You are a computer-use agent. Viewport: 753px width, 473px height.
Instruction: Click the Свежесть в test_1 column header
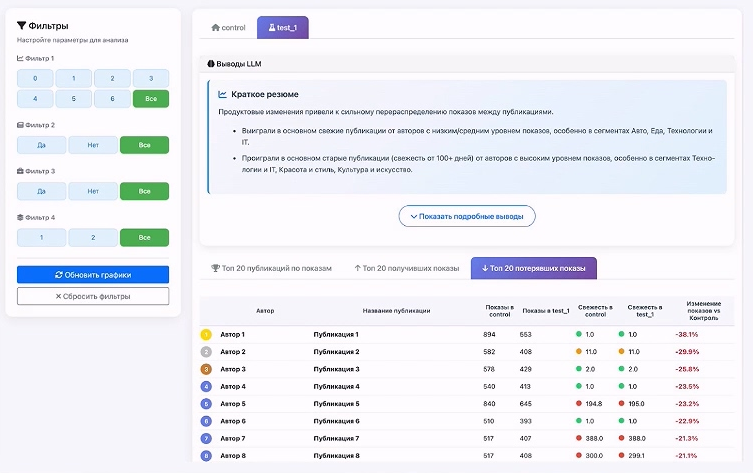pos(645,311)
